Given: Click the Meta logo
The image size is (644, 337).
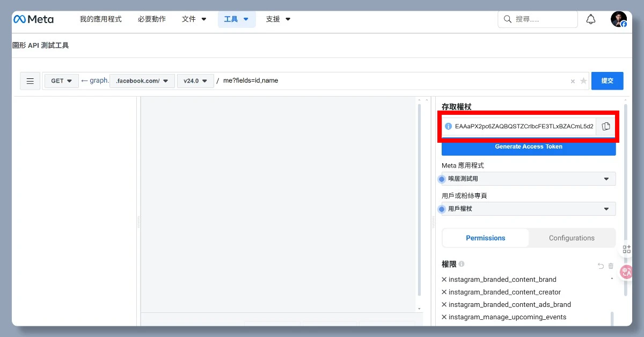Looking at the screenshot, I should click(x=33, y=19).
